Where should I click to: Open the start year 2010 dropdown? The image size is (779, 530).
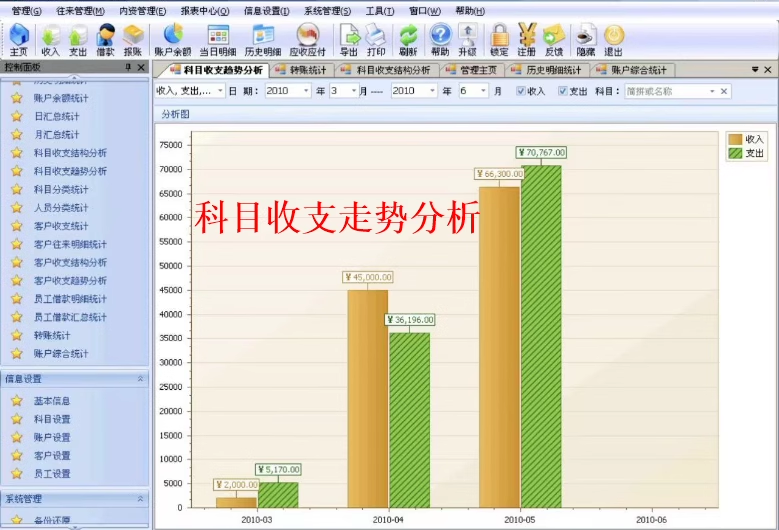(x=306, y=91)
